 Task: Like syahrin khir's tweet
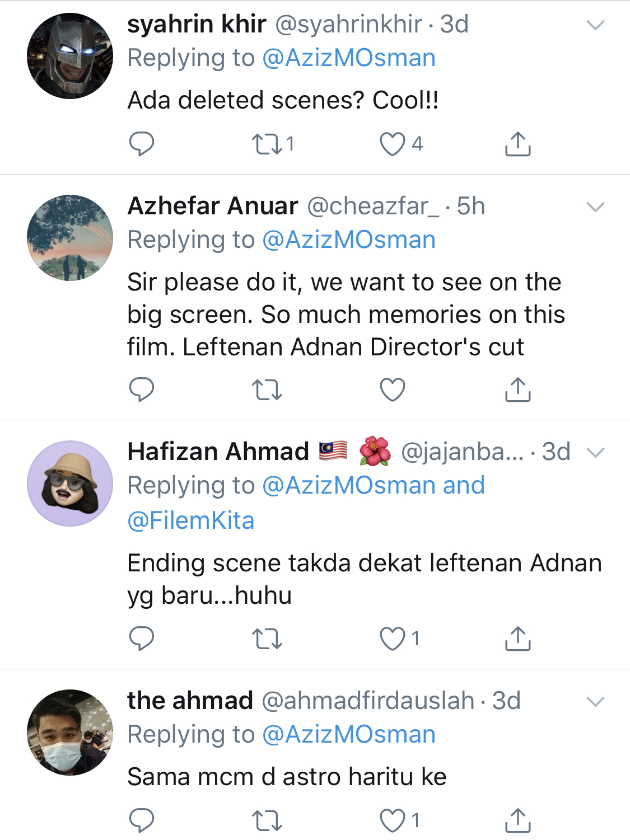(x=393, y=144)
